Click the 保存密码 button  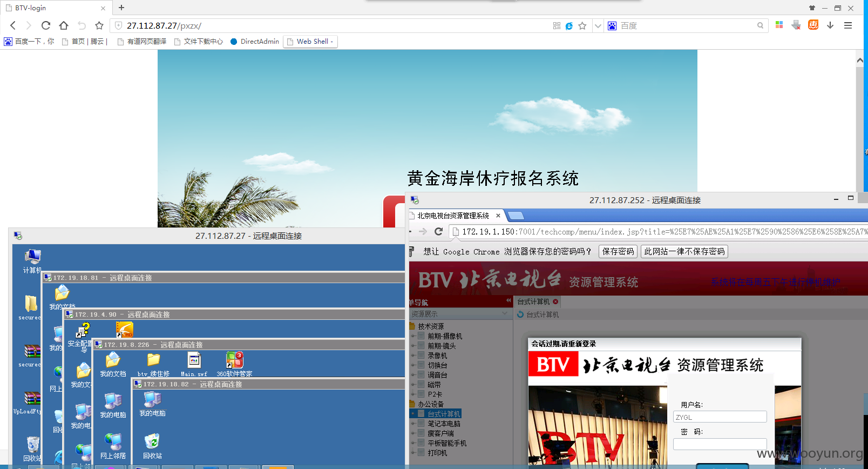tap(618, 251)
